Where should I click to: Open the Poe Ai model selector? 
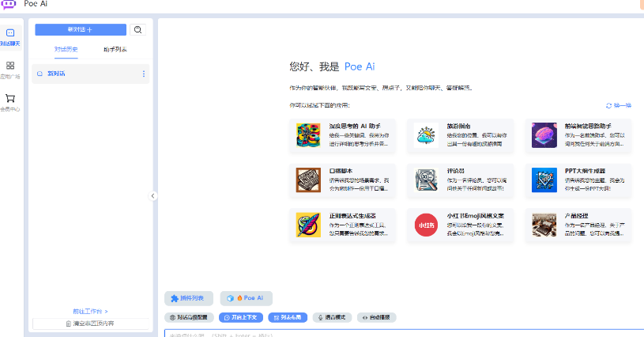pos(246,298)
